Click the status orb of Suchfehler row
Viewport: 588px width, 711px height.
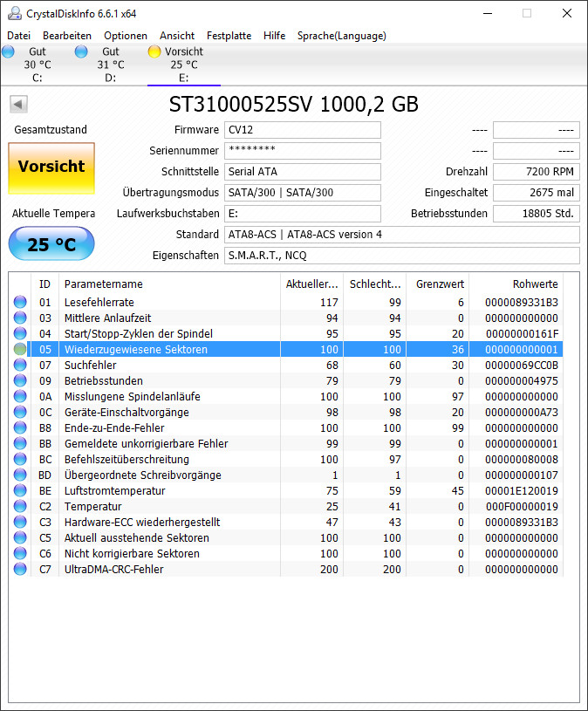pos(20,365)
